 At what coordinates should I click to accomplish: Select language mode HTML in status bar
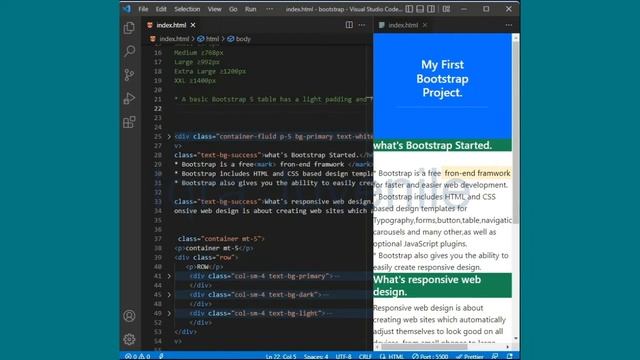(x=392, y=356)
